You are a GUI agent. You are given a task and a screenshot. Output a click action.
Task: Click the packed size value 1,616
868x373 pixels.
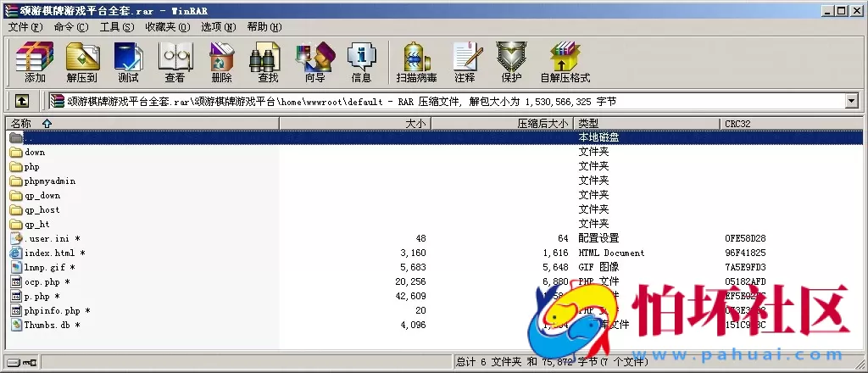click(x=555, y=253)
